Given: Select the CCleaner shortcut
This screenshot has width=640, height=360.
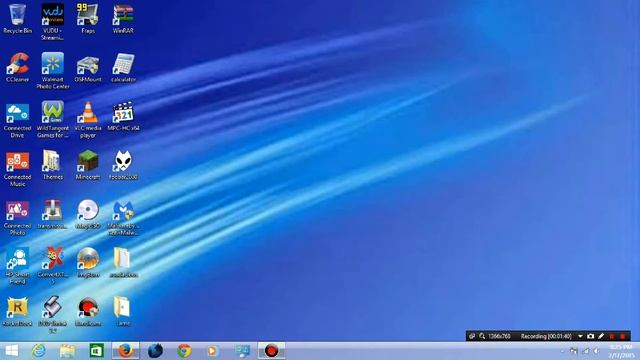Looking at the screenshot, I should [x=17, y=68].
